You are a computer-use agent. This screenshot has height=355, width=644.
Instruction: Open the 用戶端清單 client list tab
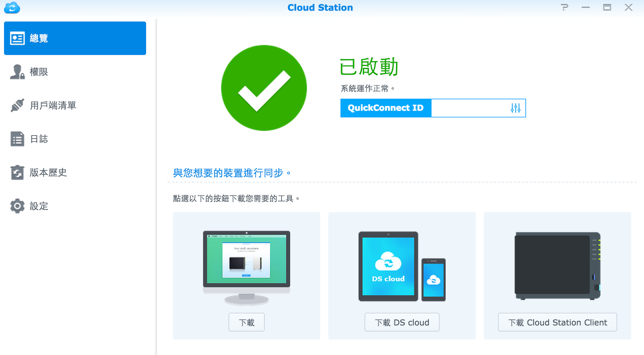point(75,105)
